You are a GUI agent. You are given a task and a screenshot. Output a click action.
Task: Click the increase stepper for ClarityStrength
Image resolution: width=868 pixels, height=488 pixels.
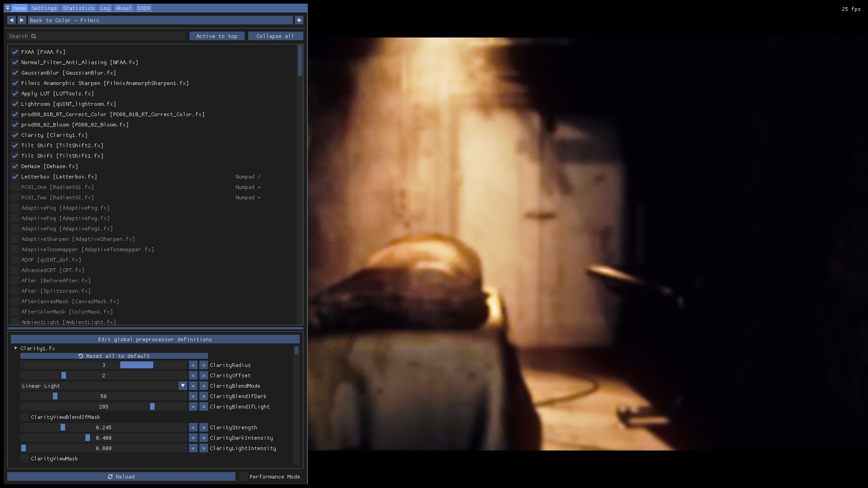(x=203, y=427)
